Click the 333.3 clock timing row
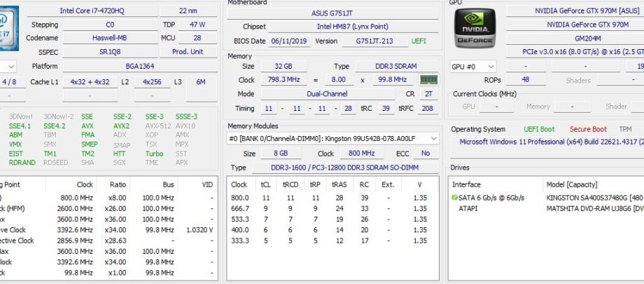Viewport: 644px width, 284px height. point(332,241)
